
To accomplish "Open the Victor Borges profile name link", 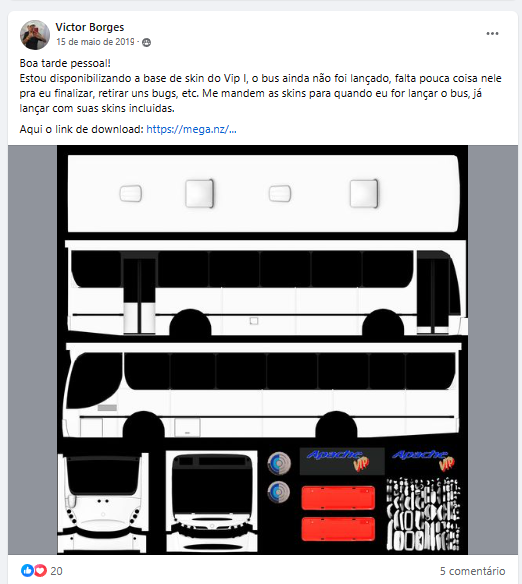I will coord(90,27).
